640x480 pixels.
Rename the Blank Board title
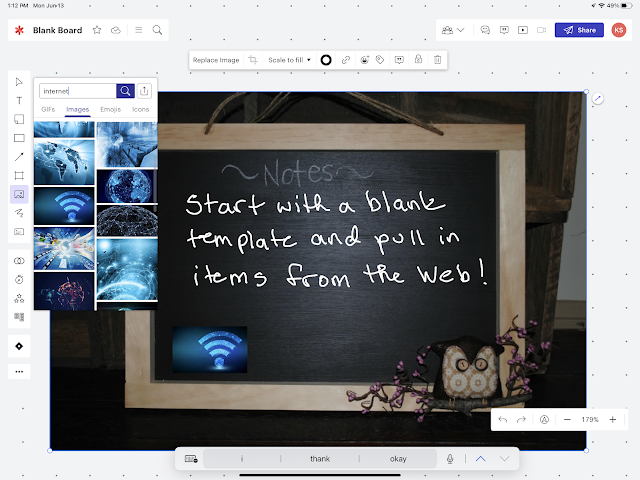58,30
